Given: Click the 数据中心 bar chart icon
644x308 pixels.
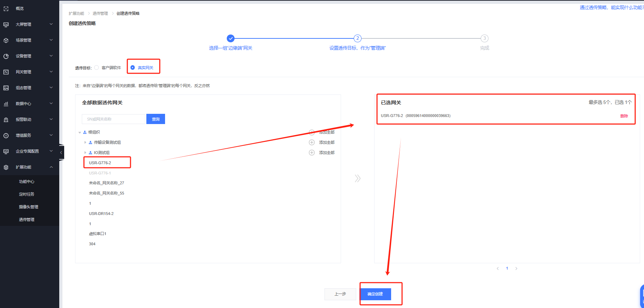Looking at the screenshot, I should (6, 104).
